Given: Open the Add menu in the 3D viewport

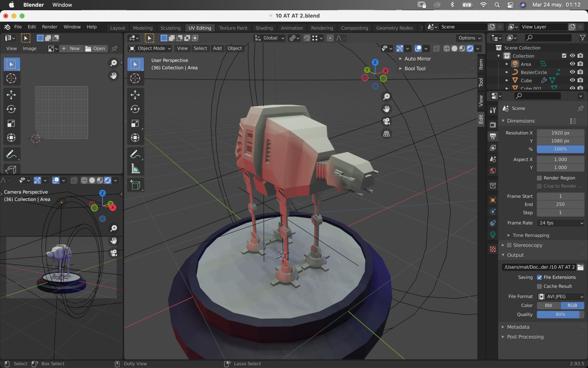Looking at the screenshot, I should (x=217, y=48).
